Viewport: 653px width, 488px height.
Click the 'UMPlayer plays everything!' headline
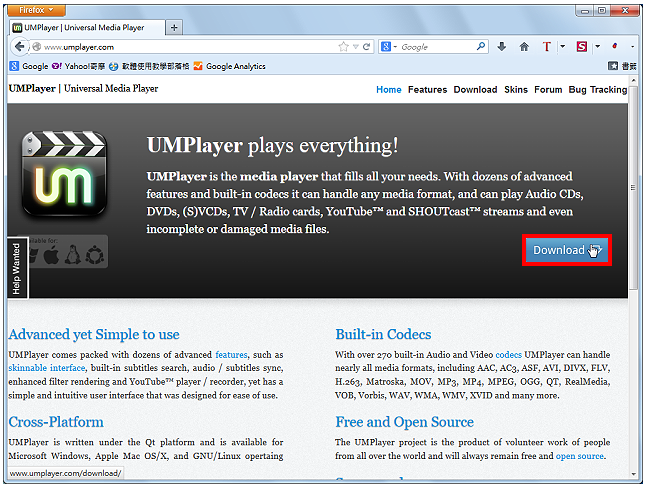click(x=273, y=146)
